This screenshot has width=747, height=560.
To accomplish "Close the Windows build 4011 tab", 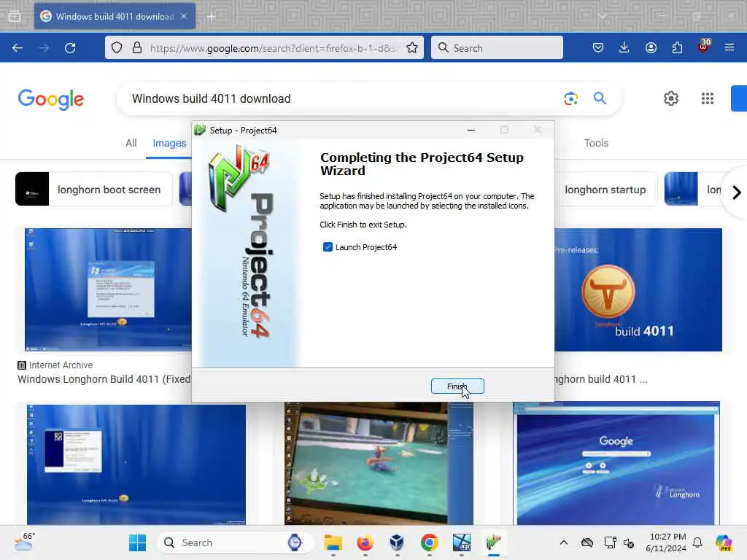I will point(184,16).
